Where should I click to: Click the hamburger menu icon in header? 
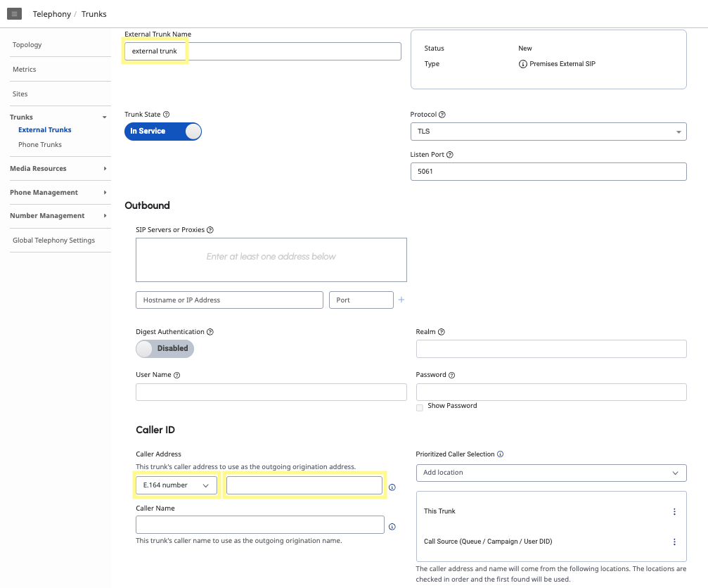coord(14,14)
